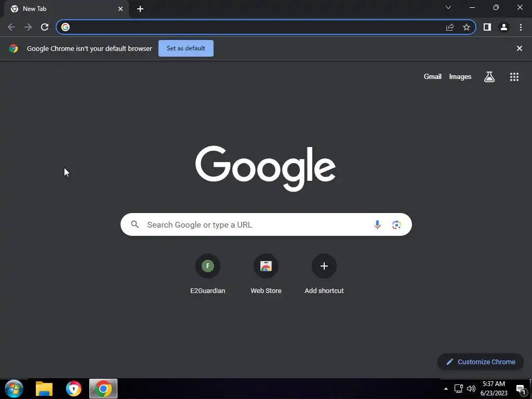
Task: Click the forward navigation arrow
Action: click(28, 27)
